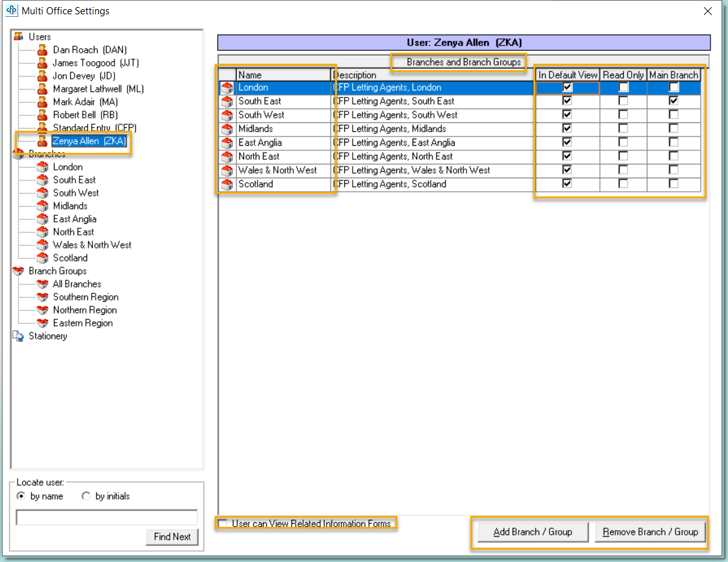The width and height of the screenshot is (728, 562).
Task: Click the Users root folder icon
Action: click(x=19, y=36)
